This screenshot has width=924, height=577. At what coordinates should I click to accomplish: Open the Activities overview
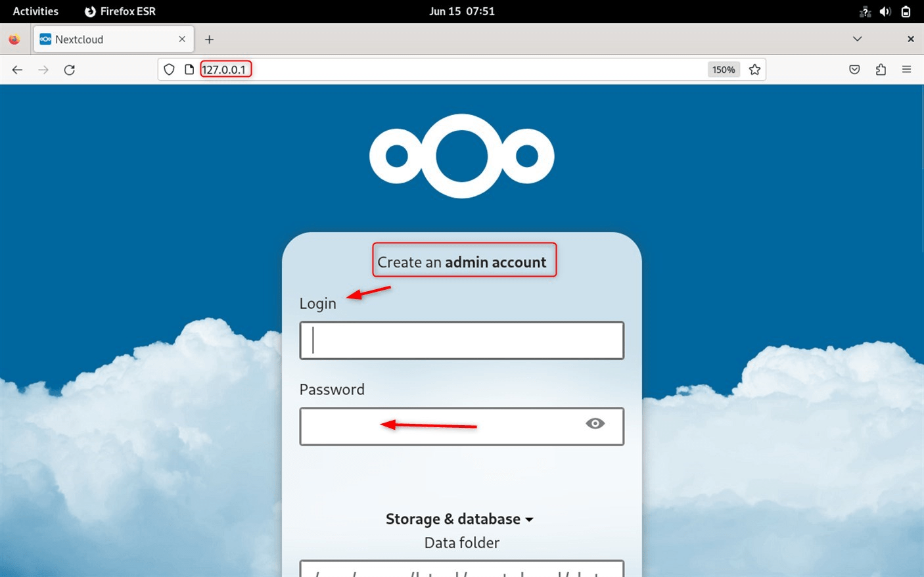35,11
